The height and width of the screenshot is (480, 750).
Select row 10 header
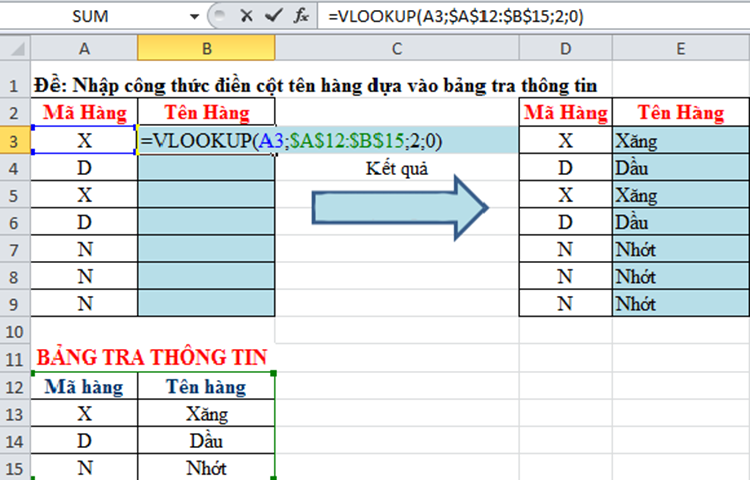pos(14,331)
